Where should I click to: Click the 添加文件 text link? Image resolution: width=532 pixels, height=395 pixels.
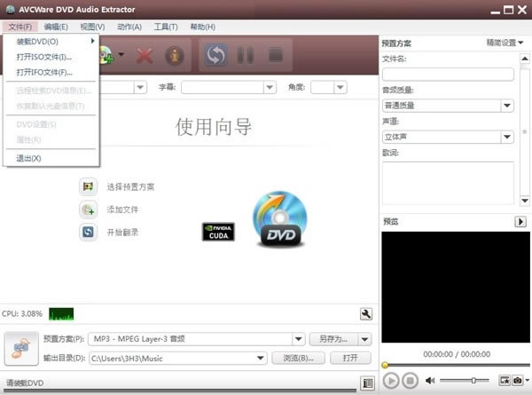pos(122,209)
